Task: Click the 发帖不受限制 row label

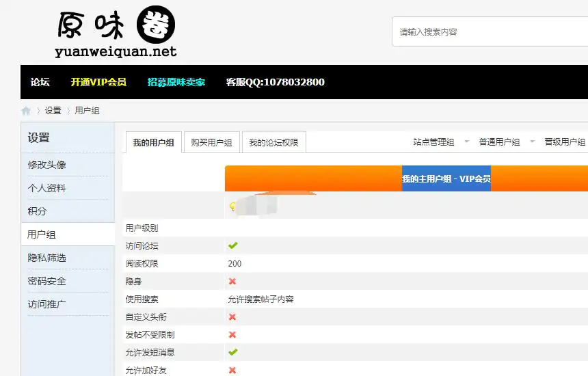Action: point(150,334)
